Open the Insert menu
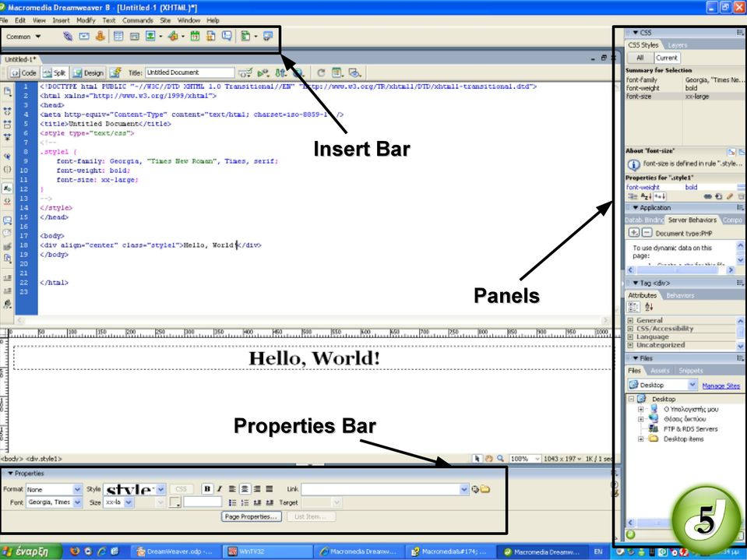This screenshot has height=560, width=747. (x=61, y=20)
